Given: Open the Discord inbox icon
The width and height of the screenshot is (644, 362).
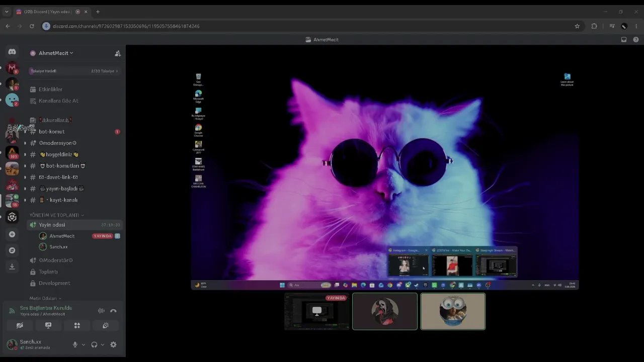Looking at the screenshot, I should coord(624,40).
